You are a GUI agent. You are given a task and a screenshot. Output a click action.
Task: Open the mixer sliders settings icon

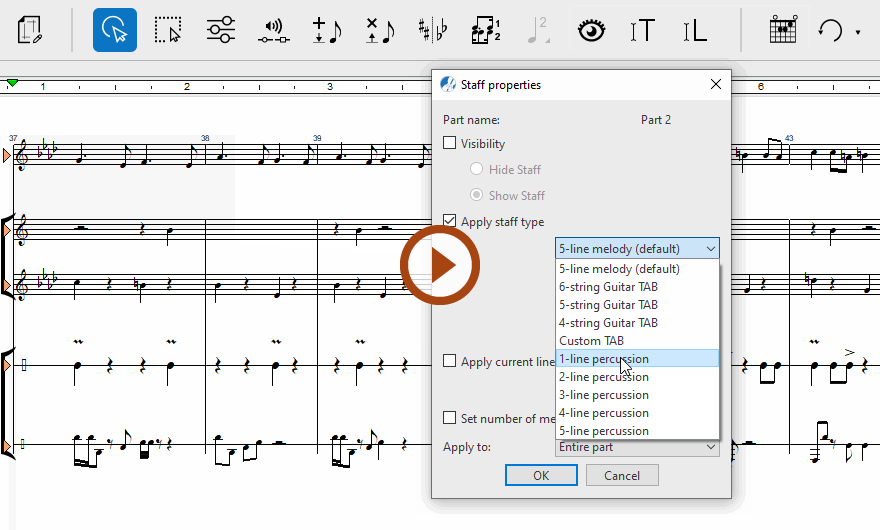[x=221, y=30]
